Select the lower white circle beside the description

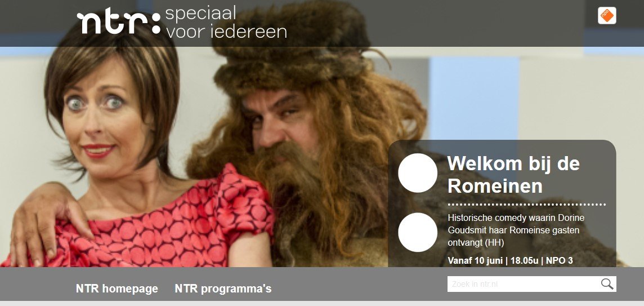[417, 232]
